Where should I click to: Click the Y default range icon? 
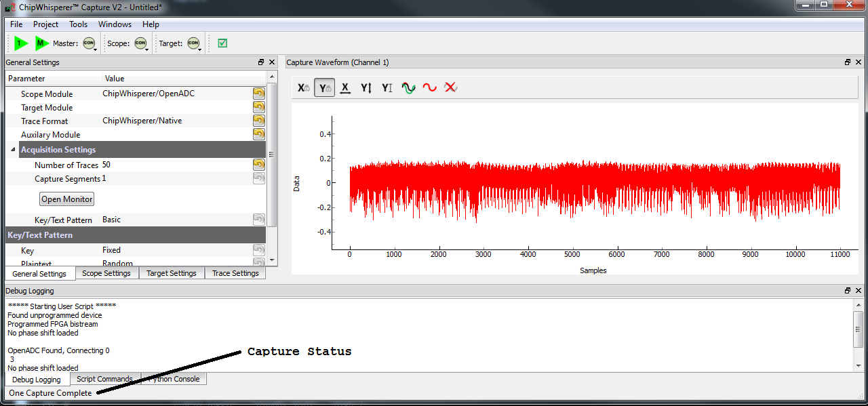[387, 87]
